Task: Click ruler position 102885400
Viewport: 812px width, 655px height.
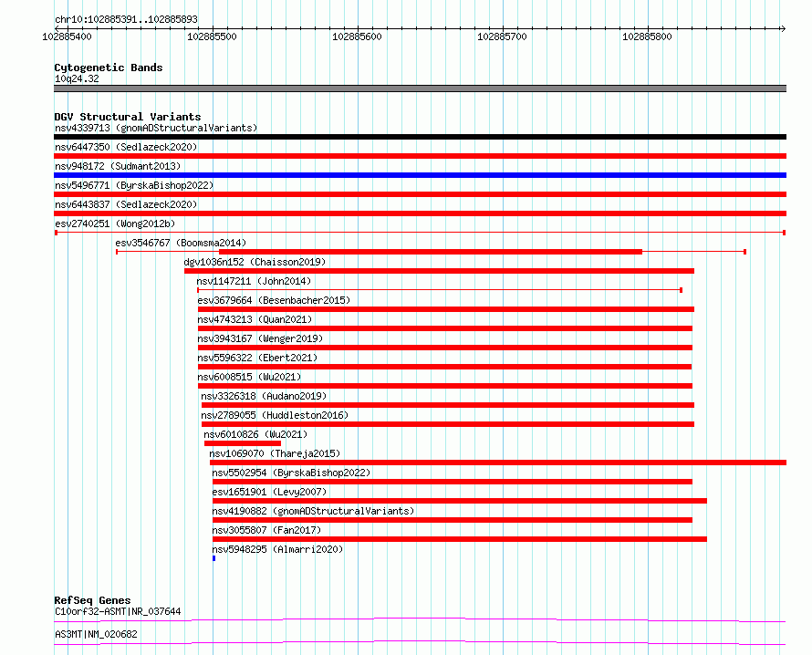Action: [x=67, y=36]
